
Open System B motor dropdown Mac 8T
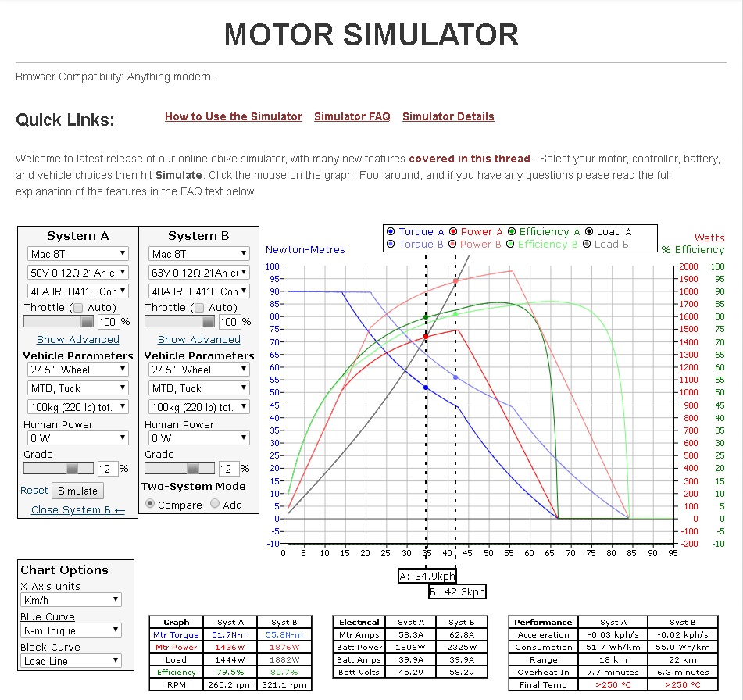click(x=199, y=254)
